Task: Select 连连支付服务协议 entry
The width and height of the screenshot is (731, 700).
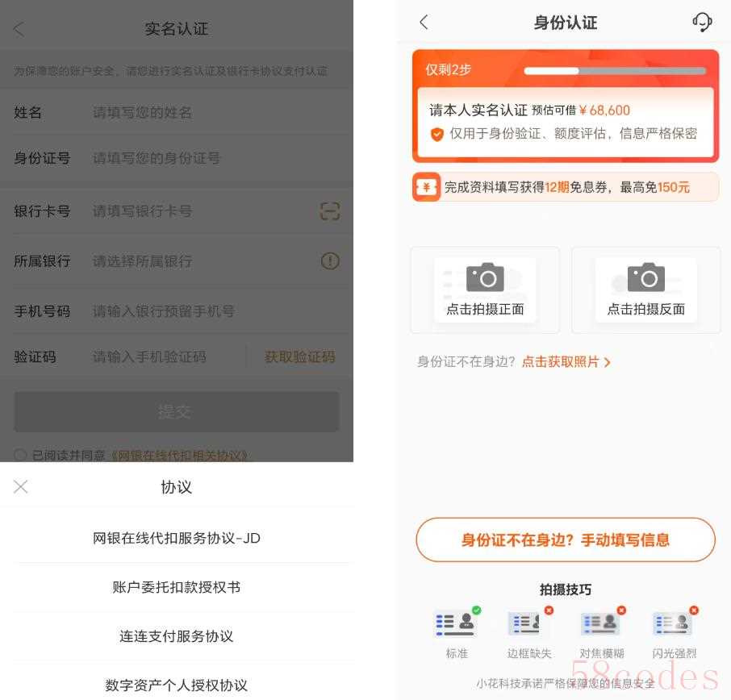Action: 176,636
